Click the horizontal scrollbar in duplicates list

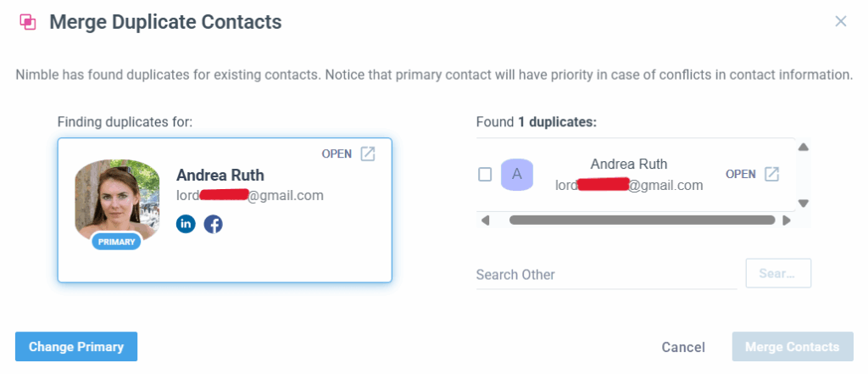click(642, 220)
